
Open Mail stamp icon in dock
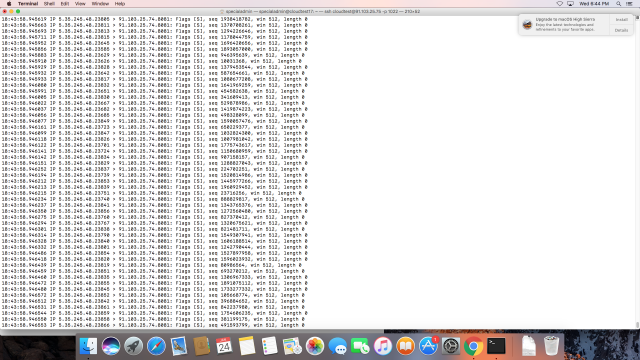coord(179,346)
